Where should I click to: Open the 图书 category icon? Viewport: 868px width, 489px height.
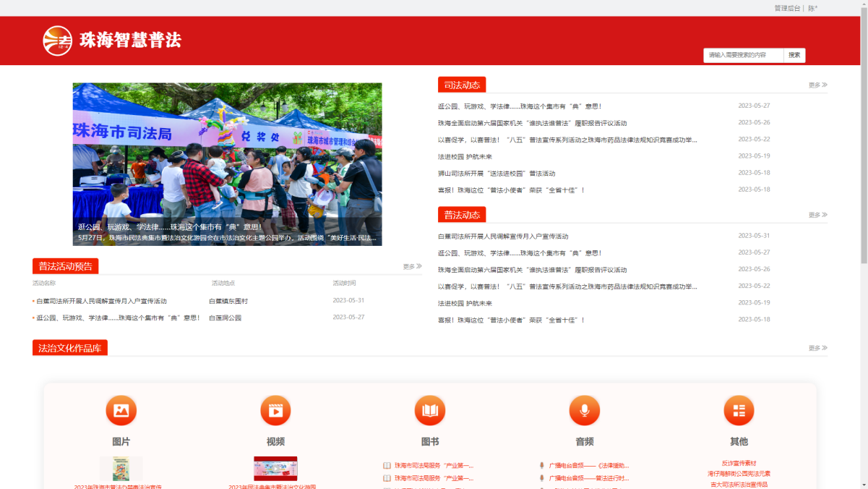click(x=430, y=411)
